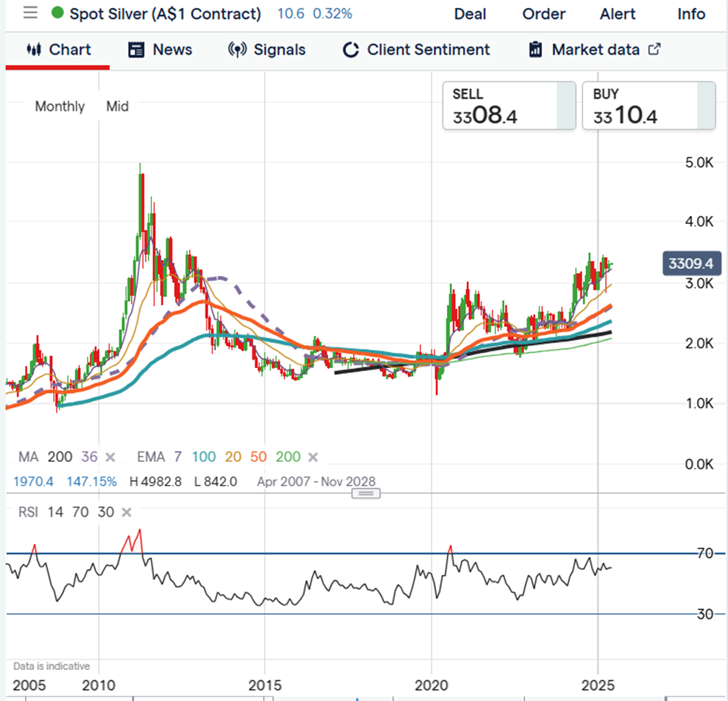The width and height of the screenshot is (728, 701).
Task: Select the purple EMA 7 period value
Action: coord(178,457)
